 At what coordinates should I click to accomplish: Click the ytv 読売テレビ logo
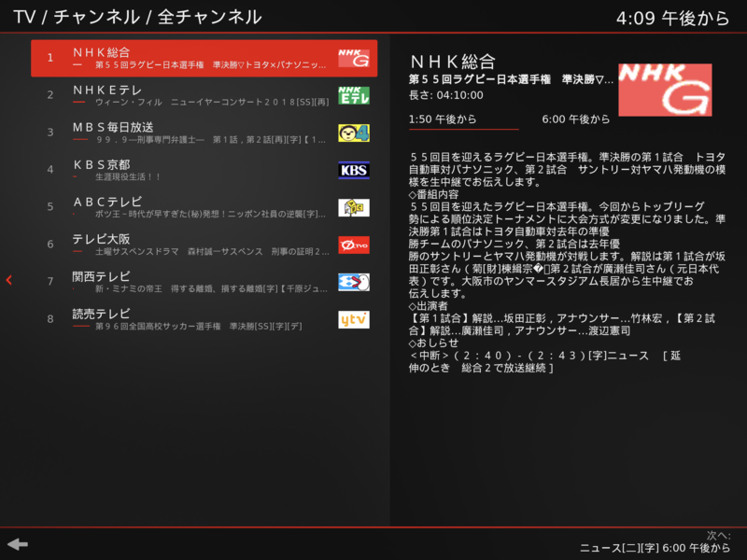[354, 319]
